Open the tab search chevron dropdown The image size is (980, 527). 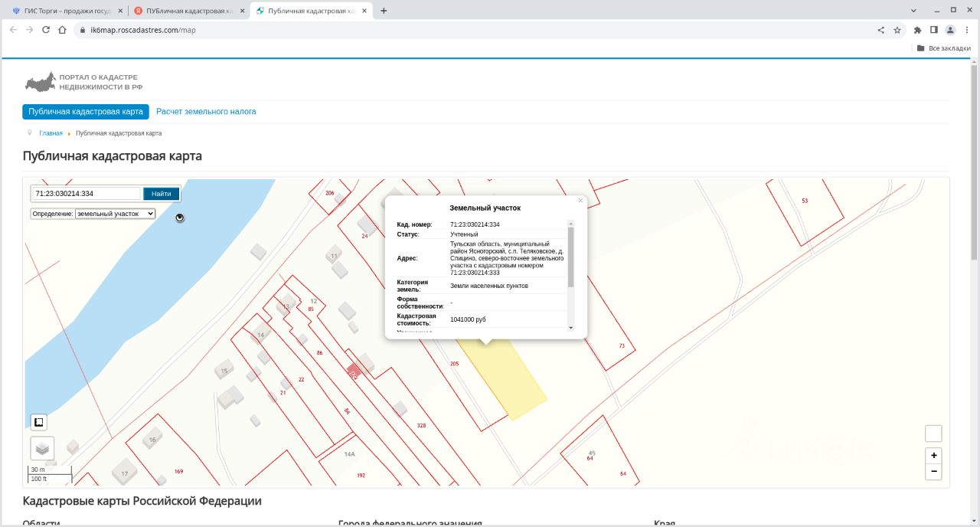point(913,11)
